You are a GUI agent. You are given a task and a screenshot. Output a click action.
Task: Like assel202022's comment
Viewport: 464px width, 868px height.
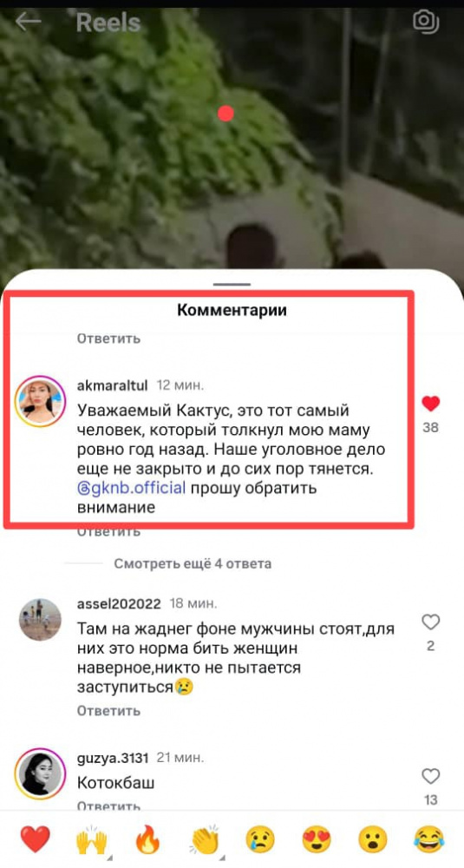[x=430, y=622]
